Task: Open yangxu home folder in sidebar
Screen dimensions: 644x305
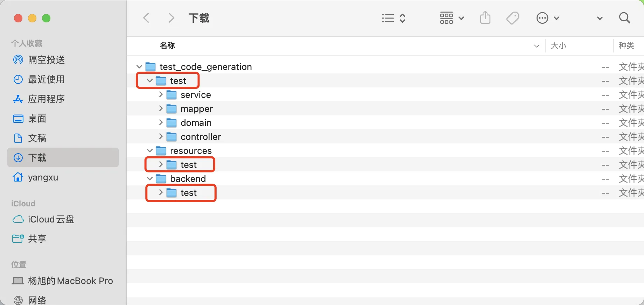Action: (63, 177)
